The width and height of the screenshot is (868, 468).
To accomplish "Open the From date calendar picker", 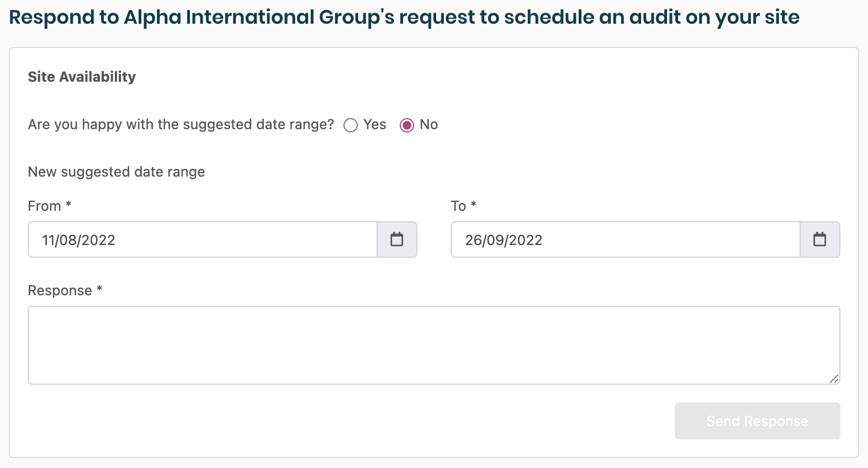I will click(x=397, y=240).
